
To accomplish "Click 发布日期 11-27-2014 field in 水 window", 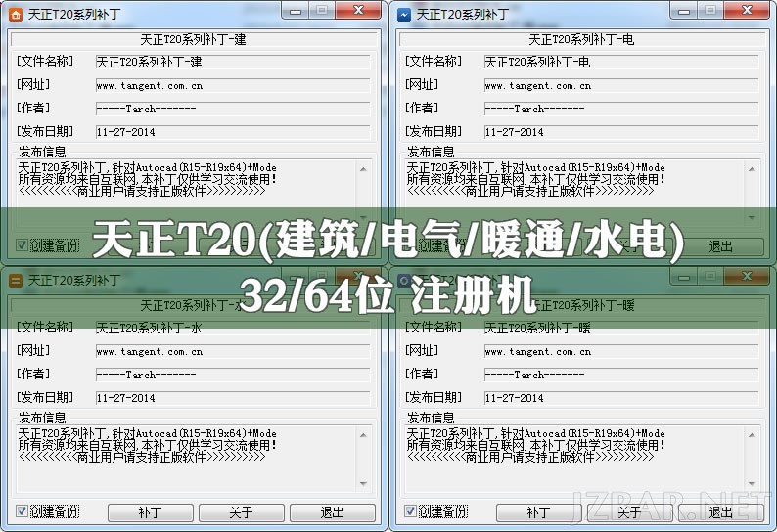I will pos(233,398).
